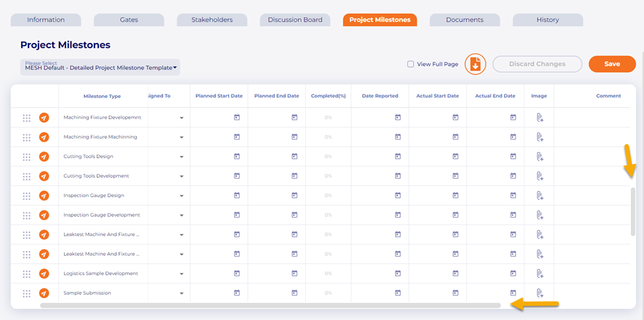Open Actual Start Date calendar for Machining Fixture Machinning
This screenshot has height=320, width=644.
tap(455, 137)
